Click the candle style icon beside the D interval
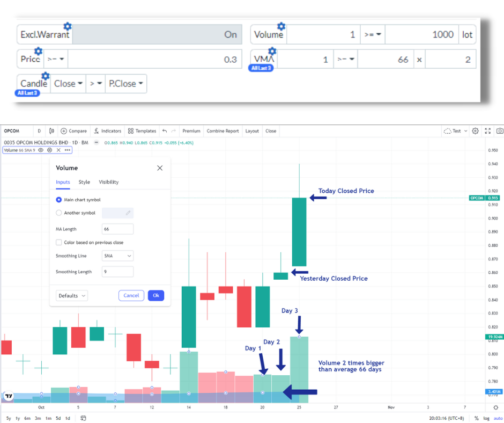The height and width of the screenshot is (423, 504). coord(51,130)
